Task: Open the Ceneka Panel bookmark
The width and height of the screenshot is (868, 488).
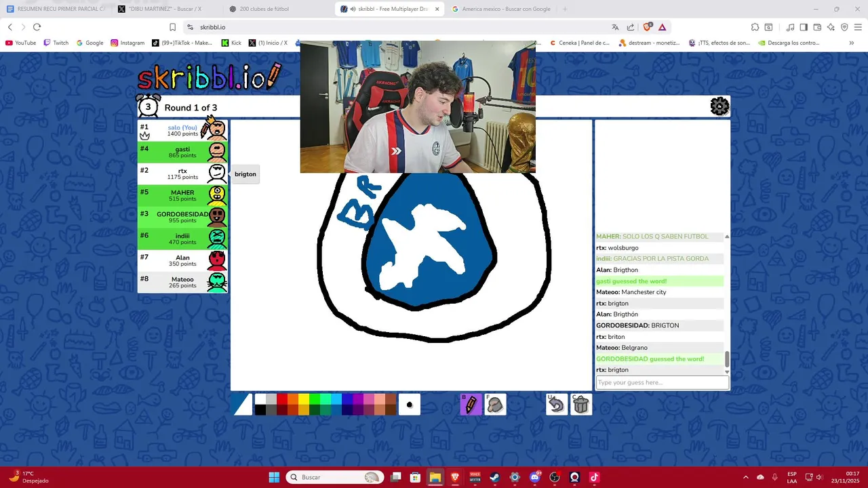Action: pos(579,43)
